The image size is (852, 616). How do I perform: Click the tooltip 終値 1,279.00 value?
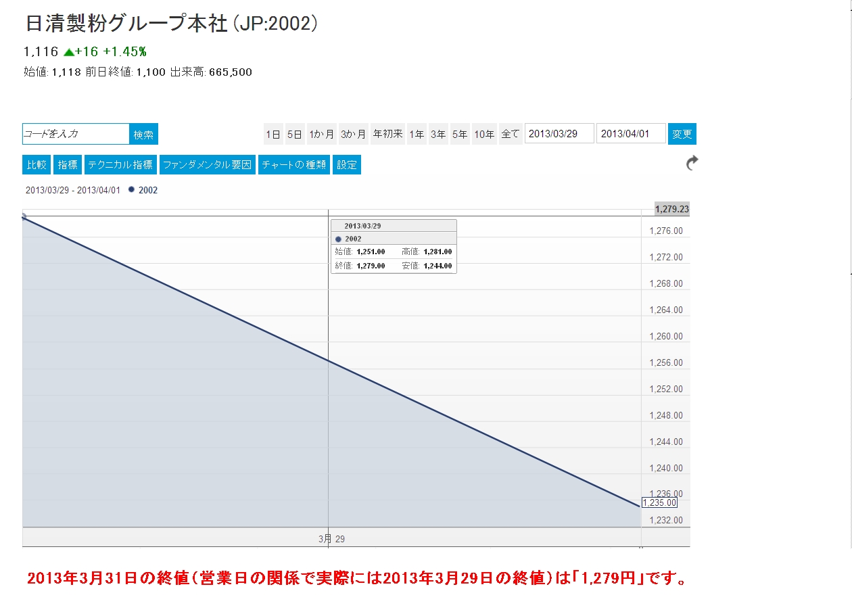(x=371, y=266)
